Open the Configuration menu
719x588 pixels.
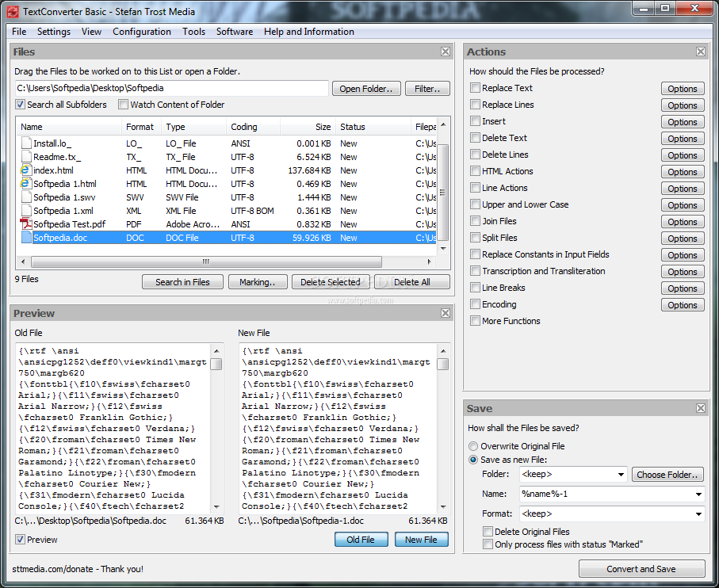tap(142, 32)
